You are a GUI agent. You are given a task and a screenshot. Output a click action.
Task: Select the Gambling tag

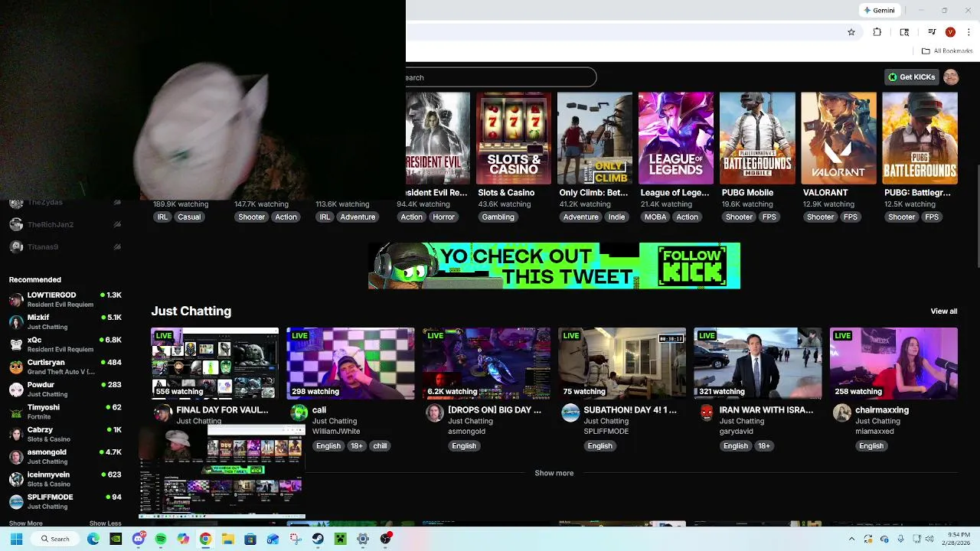[x=498, y=217]
